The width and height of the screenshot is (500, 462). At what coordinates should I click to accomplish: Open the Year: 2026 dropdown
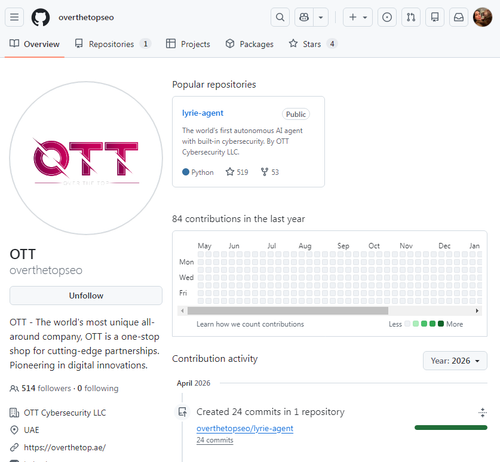(x=455, y=361)
